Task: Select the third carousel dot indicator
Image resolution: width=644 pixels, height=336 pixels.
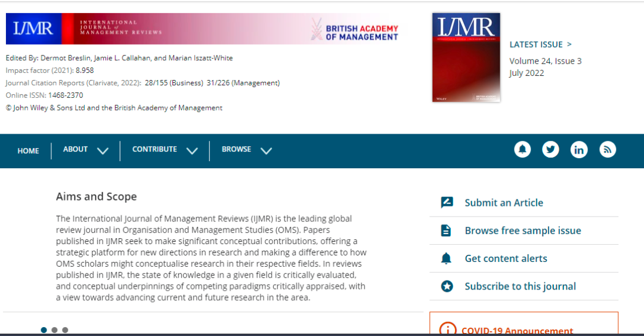Action: point(65,330)
